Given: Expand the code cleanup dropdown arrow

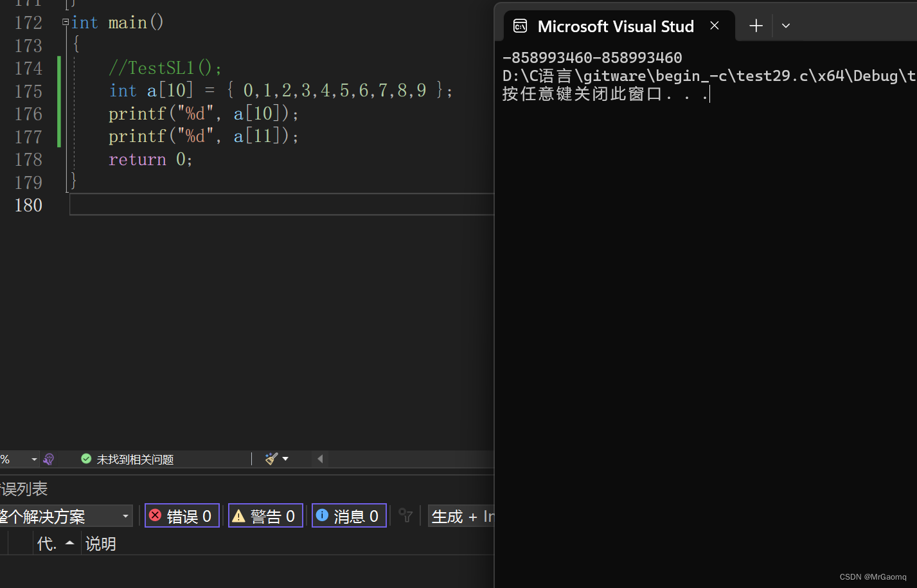Looking at the screenshot, I should click(x=285, y=459).
